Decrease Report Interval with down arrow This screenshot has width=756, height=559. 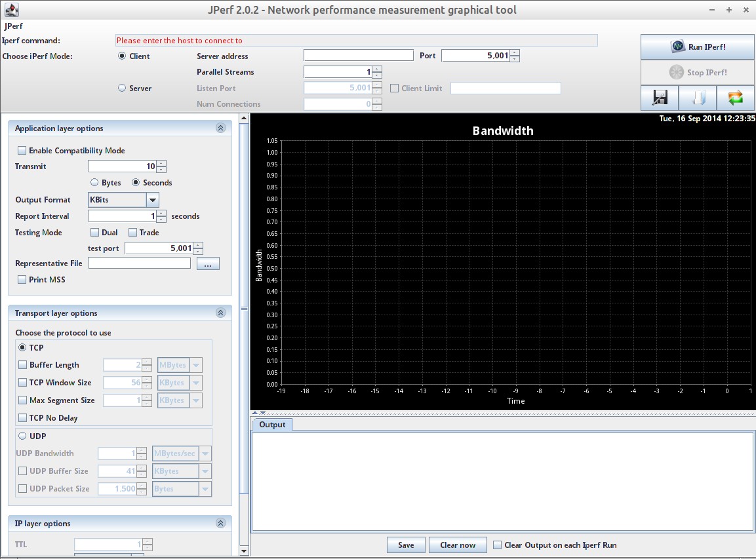coord(161,220)
